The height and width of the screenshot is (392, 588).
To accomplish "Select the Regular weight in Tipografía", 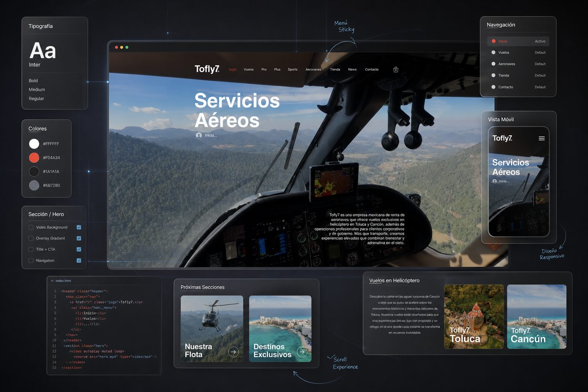I will 36,99.
